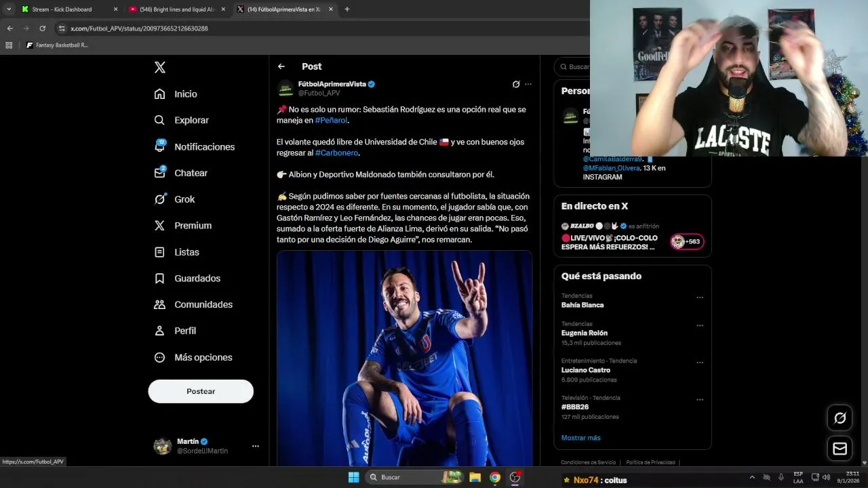
Task: Open Listas icon in sidebar
Action: (x=159, y=251)
